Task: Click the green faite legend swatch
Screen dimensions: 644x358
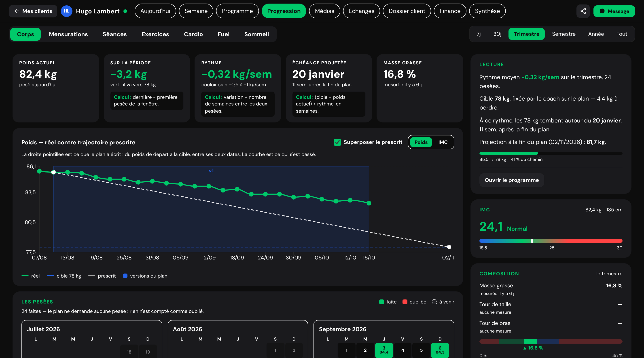Action: coord(381,302)
